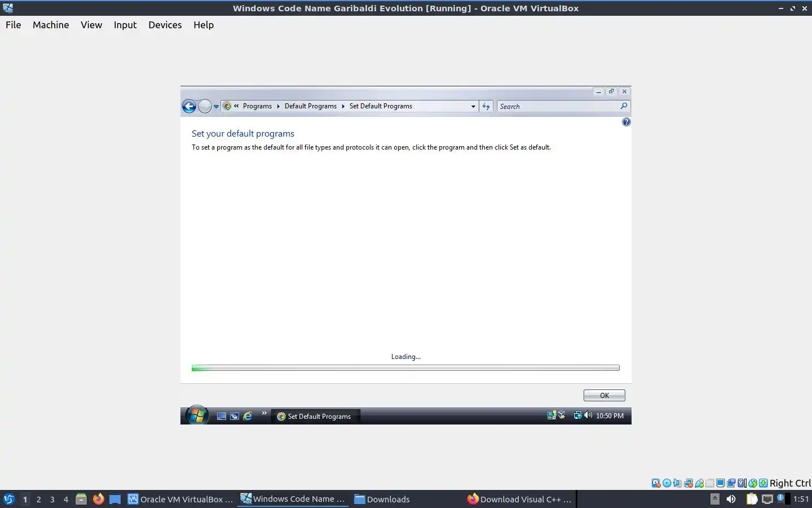Click the Right Ctrl host key label

tap(791, 483)
